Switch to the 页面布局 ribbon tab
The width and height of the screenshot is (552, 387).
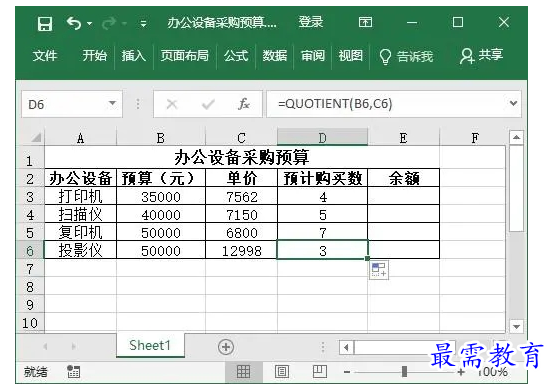(184, 56)
